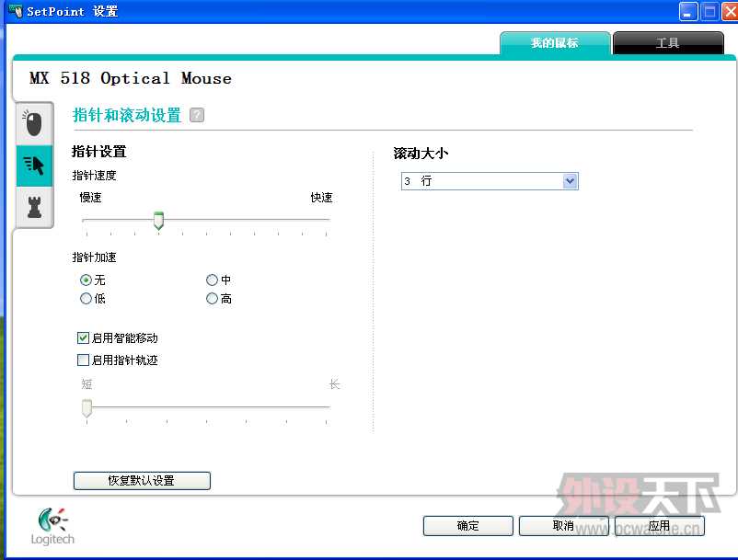
Task: Switch to the 我的鼠标 tab
Action: click(x=555, y=43)
